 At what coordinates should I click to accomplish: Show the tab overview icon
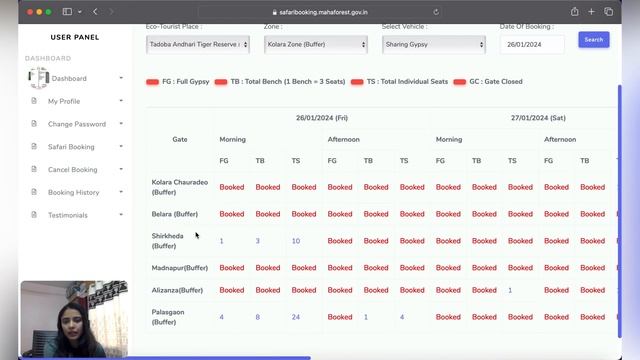(x=609, y=12)
